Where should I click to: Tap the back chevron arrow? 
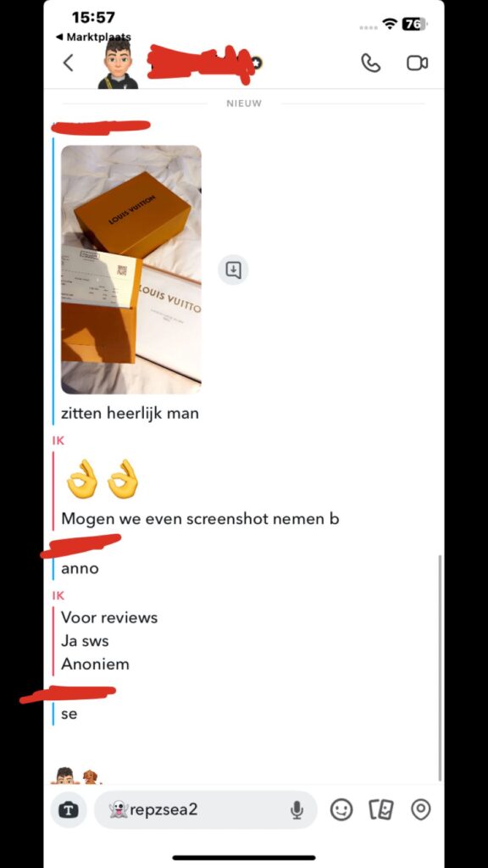68,63
